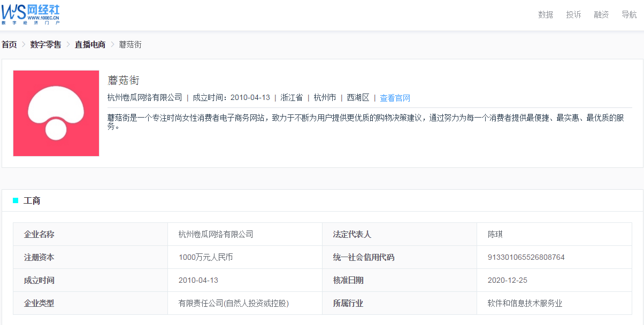Click 蘑菇街 in the breadcrumb trail
Viewport: 644px width, 325px height.
coord(130,44)
